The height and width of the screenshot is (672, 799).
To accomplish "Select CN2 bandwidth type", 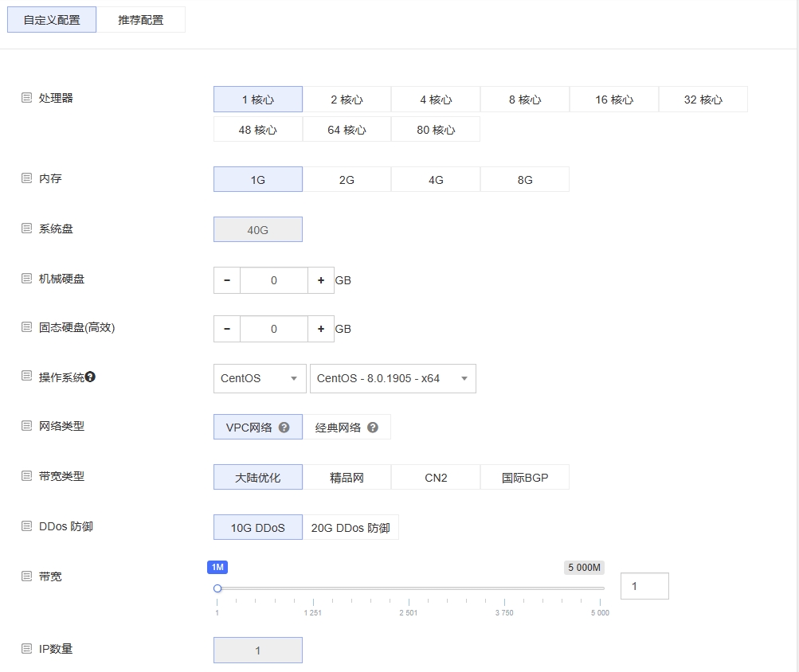I will coord(436,478).
